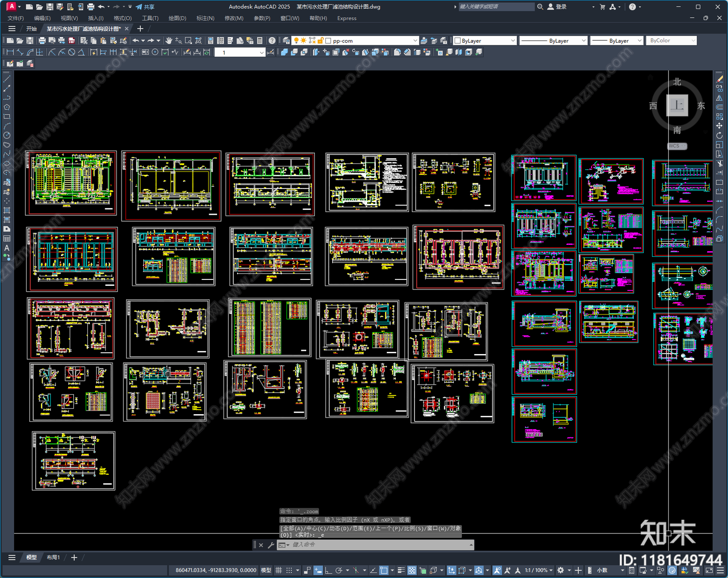This screenshot has height=578, width=728.
Task: Open the Help question mark in standard toolbar
Action: coord(272,41)
